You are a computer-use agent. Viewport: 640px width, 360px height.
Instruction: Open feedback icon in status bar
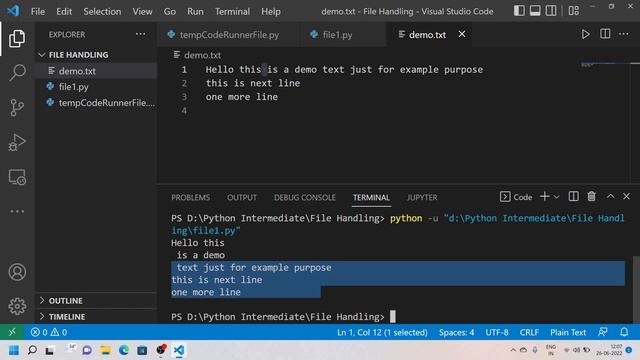(603, 332)
